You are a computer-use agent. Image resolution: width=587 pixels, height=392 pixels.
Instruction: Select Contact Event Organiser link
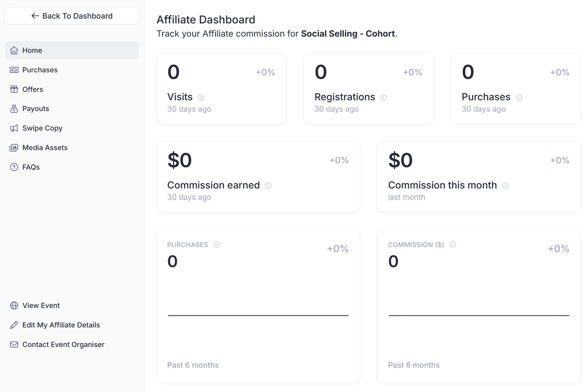click(x=72, y=344)
